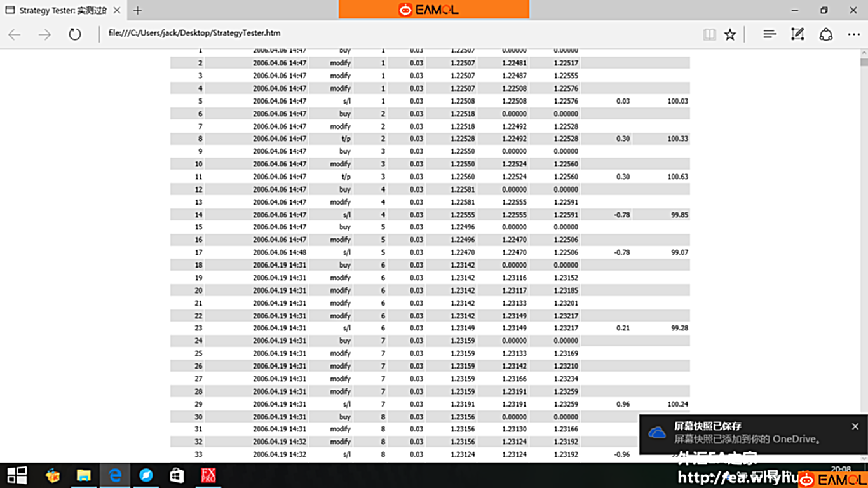The height and width of the screenshot is (488, 868).
Task: Click the buy type in row 18
Action: (x=345, y=265)
